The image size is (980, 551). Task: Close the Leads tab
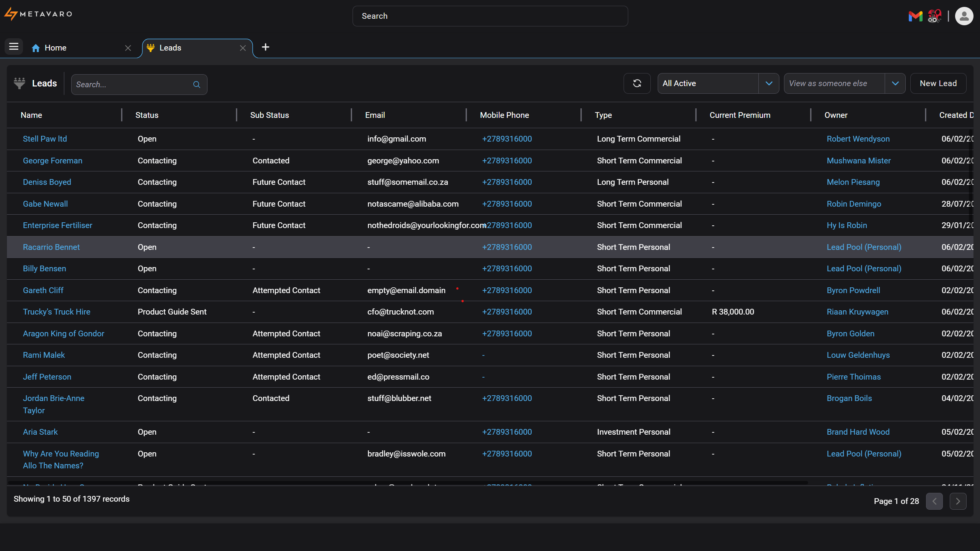click(242, 47)
